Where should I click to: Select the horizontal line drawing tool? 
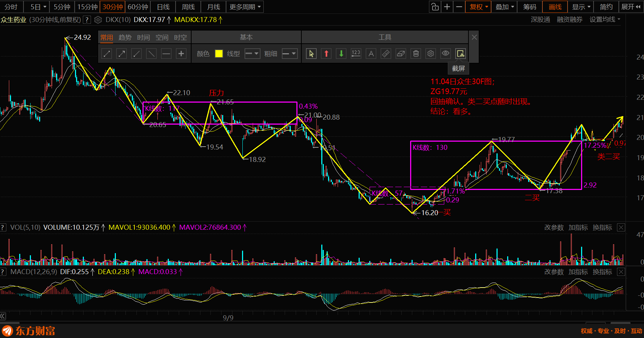(166, 54)
